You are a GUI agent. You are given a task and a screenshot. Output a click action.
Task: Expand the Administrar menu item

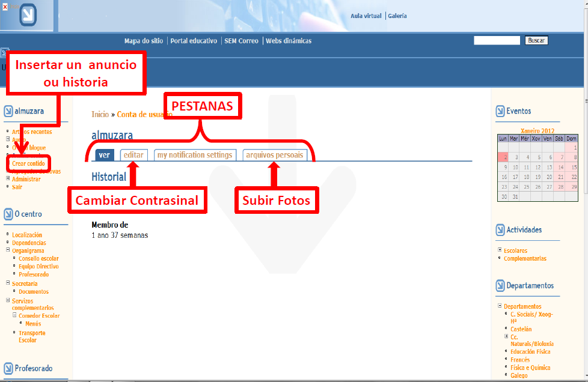[x=8, y=179]
